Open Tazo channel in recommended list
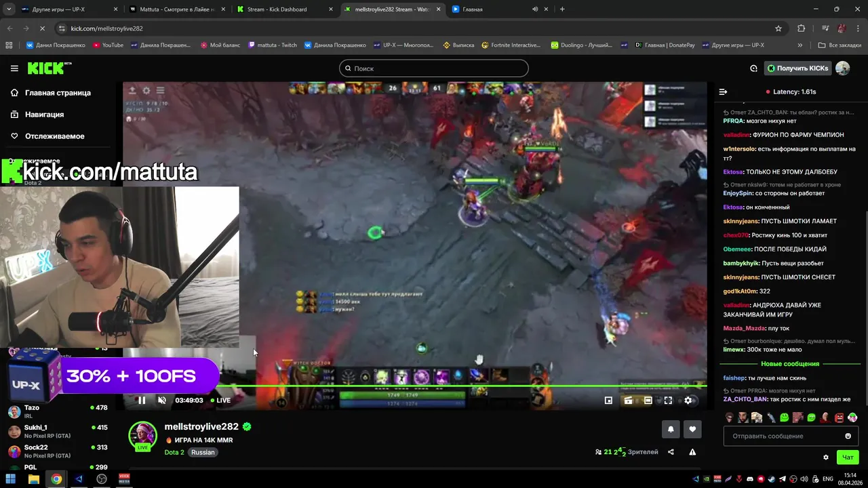Viewport: 868px width, 488px height. [x=58, y=411]
